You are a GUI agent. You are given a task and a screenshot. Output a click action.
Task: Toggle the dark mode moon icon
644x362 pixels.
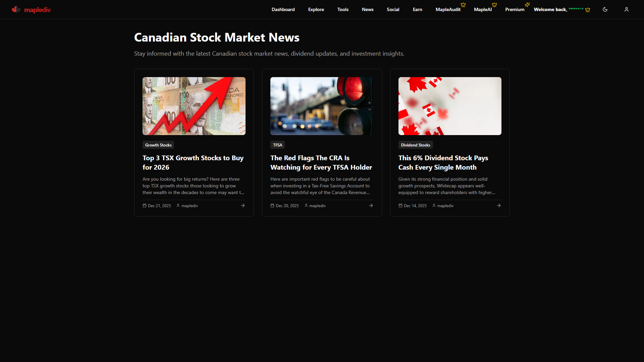click(x=605, y=9)
